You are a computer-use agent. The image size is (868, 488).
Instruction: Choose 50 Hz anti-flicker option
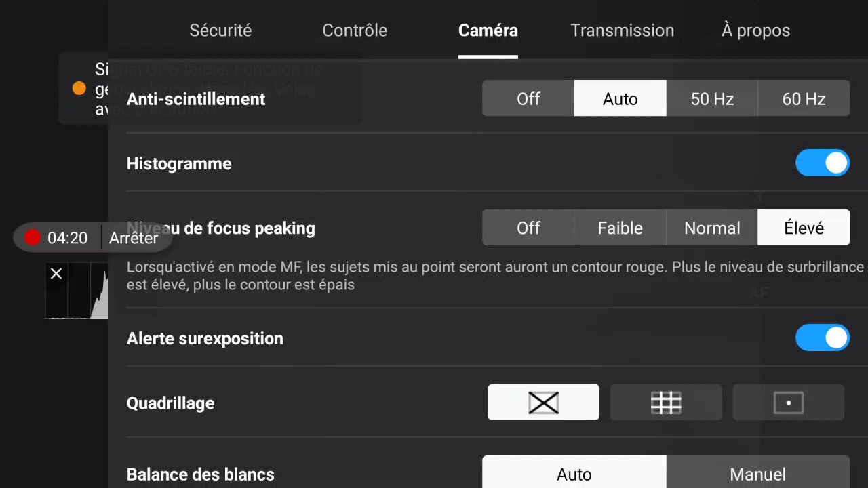712,98
